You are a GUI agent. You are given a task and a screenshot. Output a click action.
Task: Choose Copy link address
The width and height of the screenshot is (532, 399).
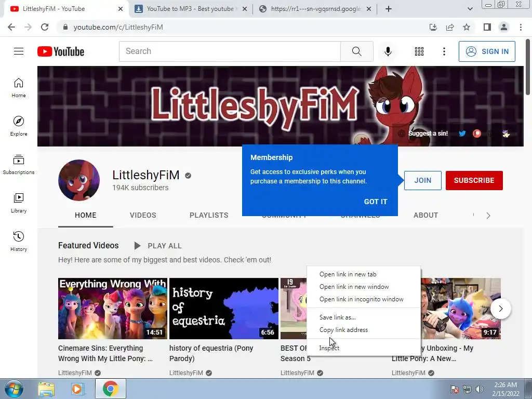click(364, 330)
